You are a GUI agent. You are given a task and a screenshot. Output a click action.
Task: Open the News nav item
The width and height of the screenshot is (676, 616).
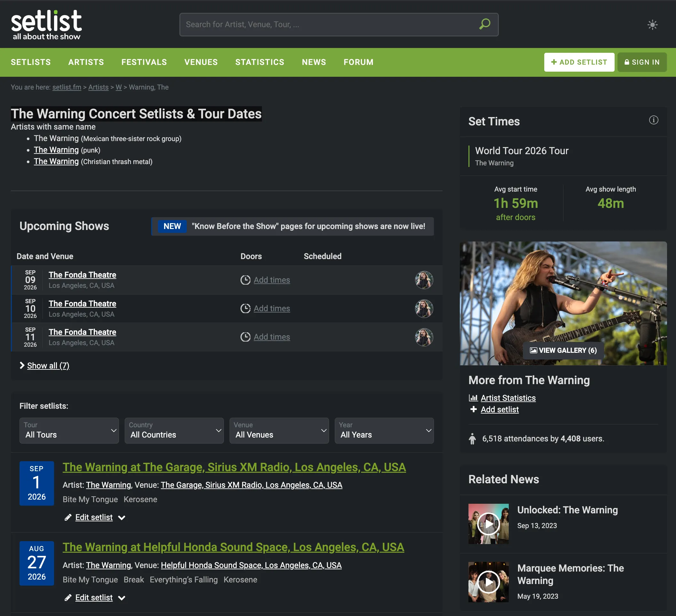[314, 62]
